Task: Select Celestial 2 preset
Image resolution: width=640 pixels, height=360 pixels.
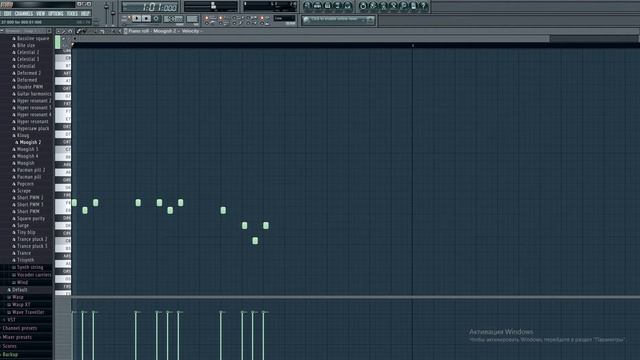Action: (28, 52)
